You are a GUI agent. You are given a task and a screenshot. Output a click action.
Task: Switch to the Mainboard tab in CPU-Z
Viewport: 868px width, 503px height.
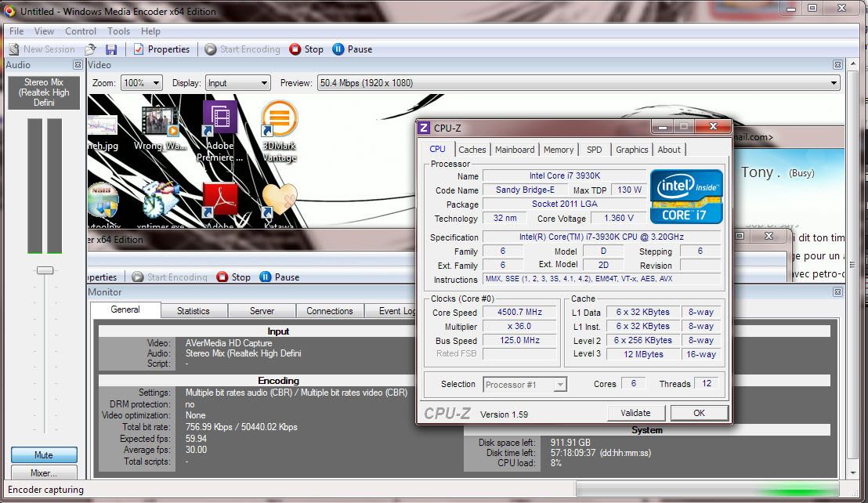coord(515,150)
